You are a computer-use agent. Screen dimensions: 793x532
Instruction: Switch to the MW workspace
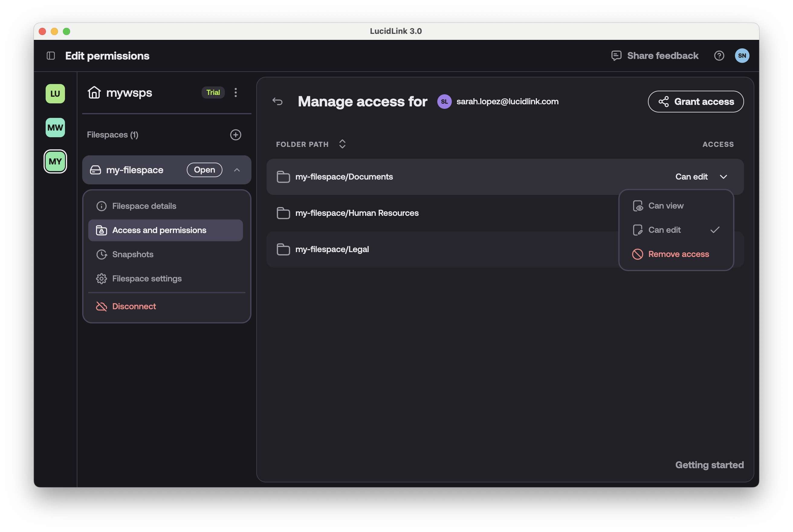coord(55,128)
